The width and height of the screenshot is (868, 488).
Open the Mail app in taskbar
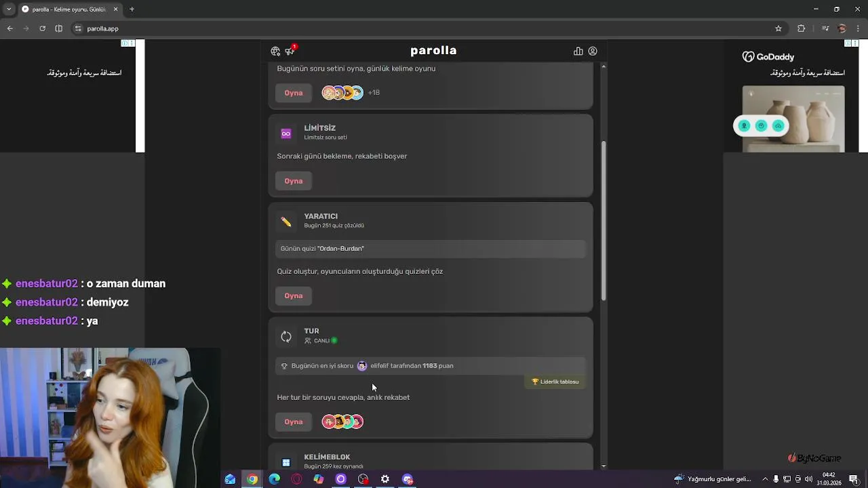(230, 479)
